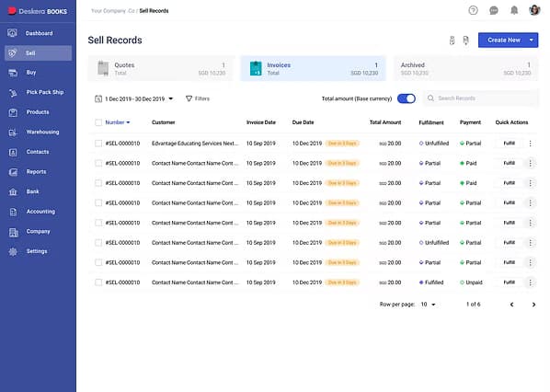Click the Sell Records page heading
The image size is (550, 392).
point(115,40)
